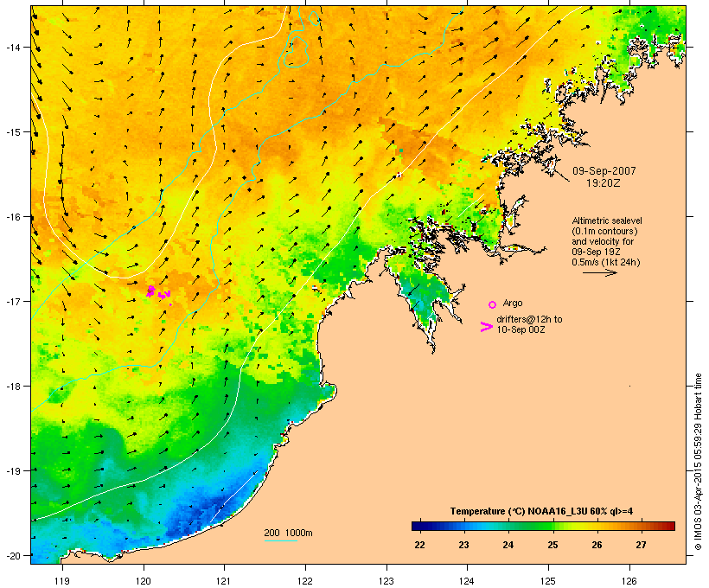Click the 24 value on the colorbar
This screenshot has height=588, width=709.
tap(508, 545)
